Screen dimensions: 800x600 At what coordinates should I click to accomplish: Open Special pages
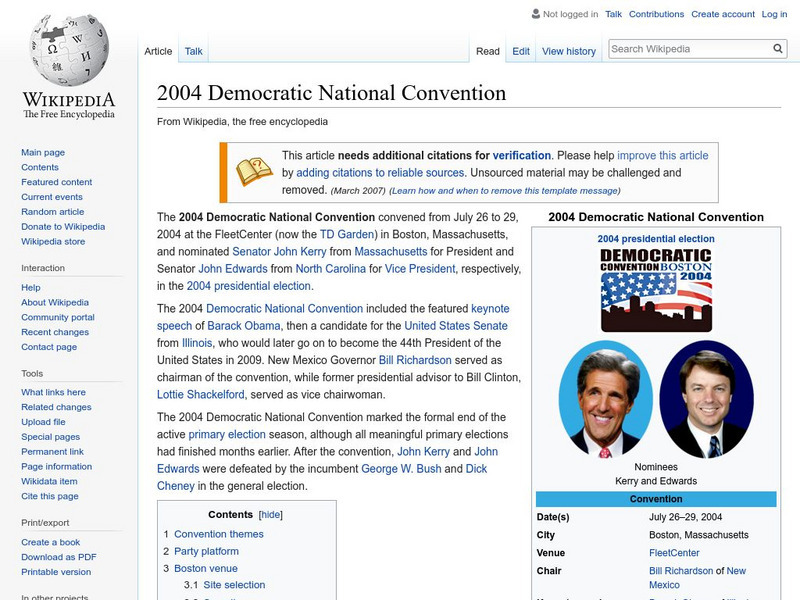[x=51, y=436]
